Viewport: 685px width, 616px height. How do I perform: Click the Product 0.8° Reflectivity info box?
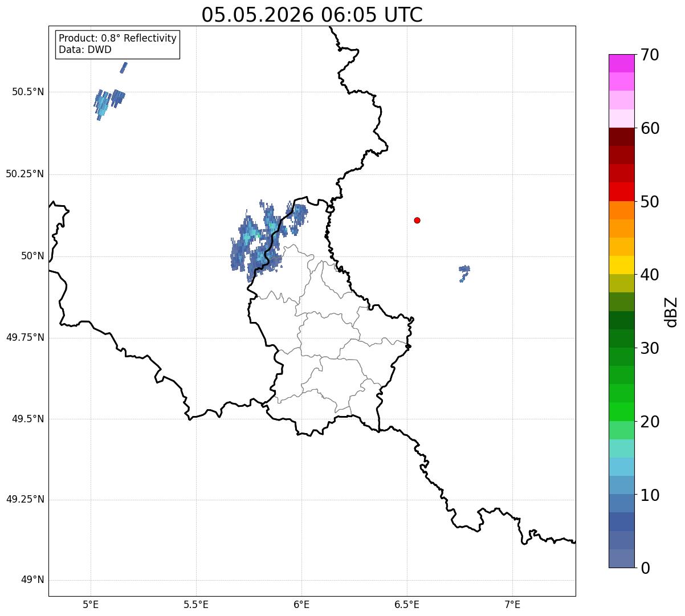coord(117,44)
